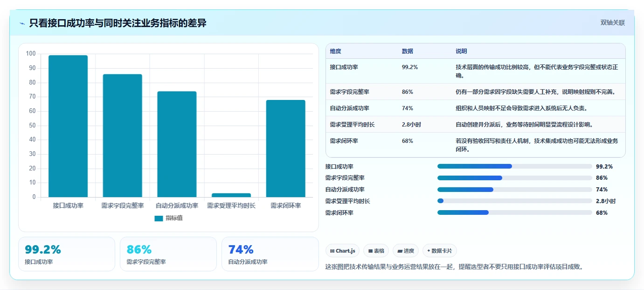Click the 50 tick on the chart's y-axis
644x290 pixels.
click(32, 125)
